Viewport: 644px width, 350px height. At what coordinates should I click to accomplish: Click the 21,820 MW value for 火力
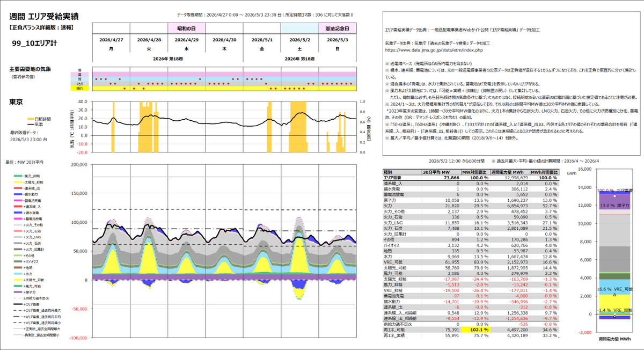click(451, 205)
